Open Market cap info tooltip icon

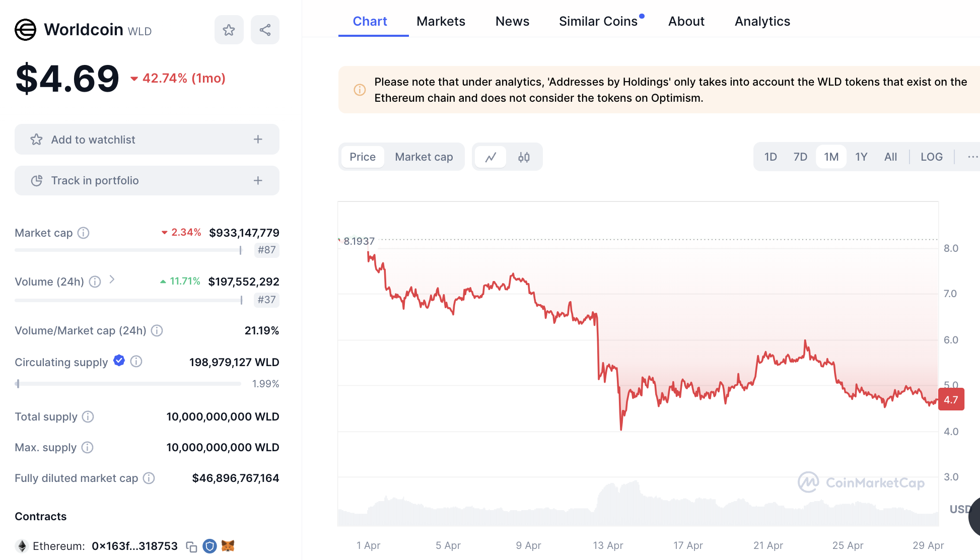pyautogui.click(x=84, y=233)
